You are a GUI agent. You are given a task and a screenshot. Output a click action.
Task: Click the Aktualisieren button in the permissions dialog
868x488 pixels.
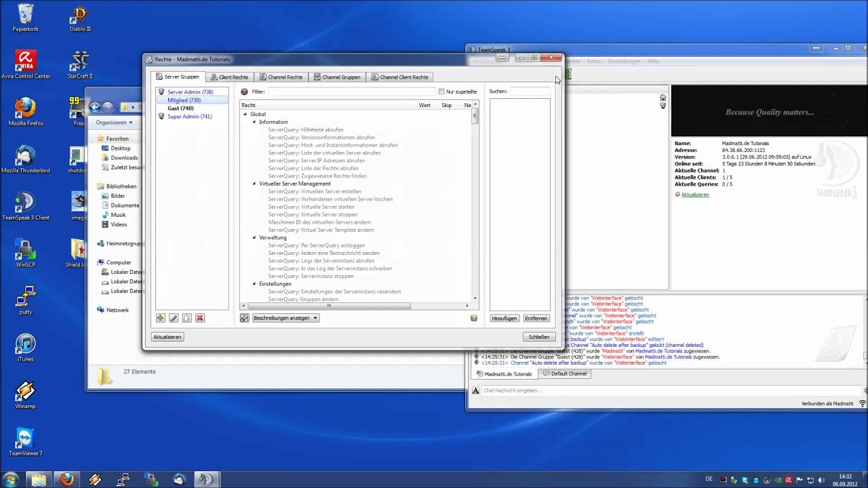pyautogui.click(x=167, y=337)
